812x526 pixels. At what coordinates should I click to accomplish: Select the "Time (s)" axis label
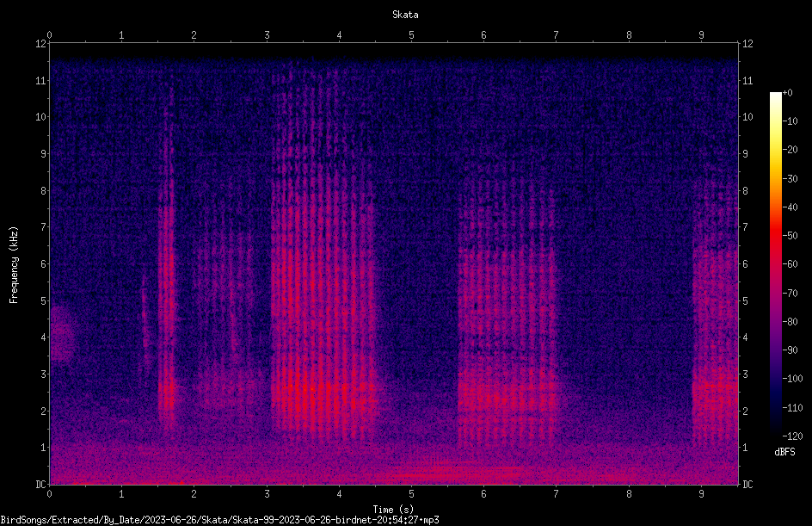click(393, 510)
